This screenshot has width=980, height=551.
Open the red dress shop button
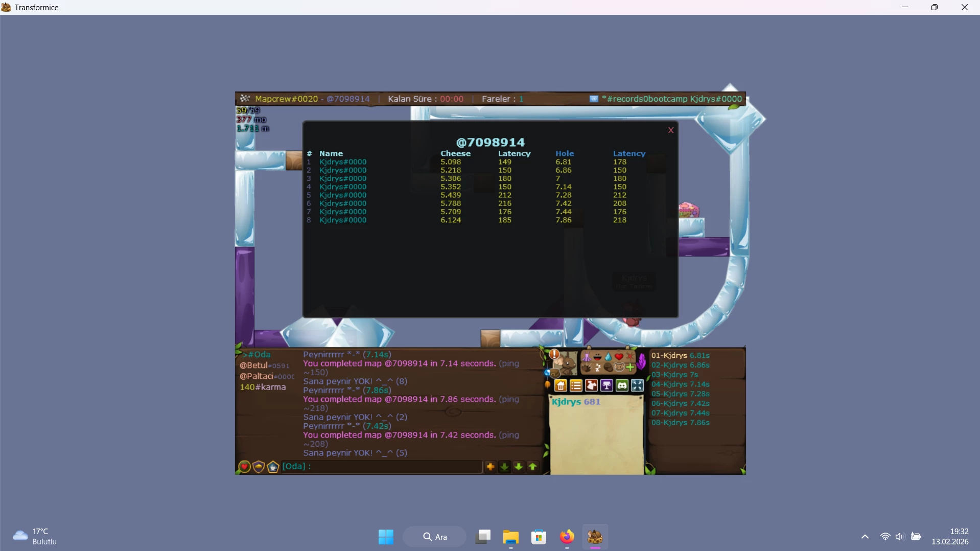coord(591,385)
